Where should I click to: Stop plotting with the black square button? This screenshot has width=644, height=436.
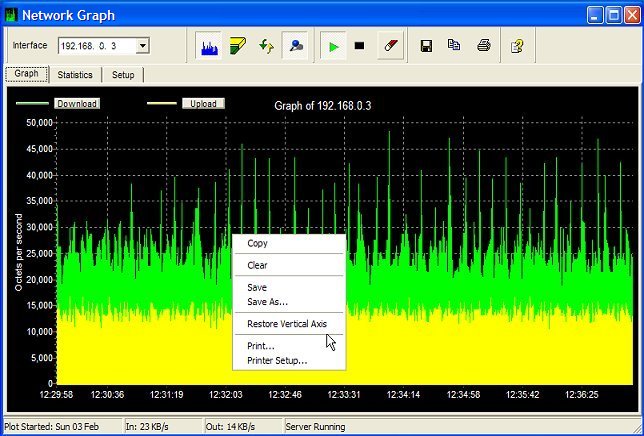click(x=360, y=46)
